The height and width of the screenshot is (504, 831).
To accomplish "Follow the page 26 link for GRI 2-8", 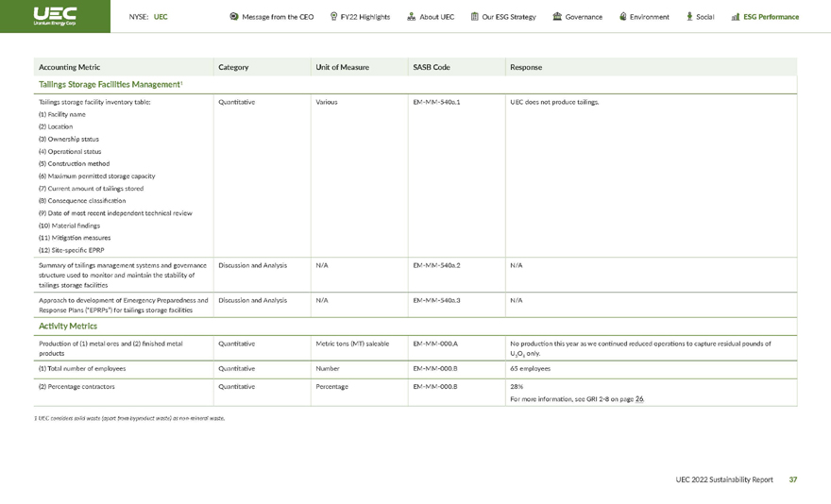I will [639, 399].
